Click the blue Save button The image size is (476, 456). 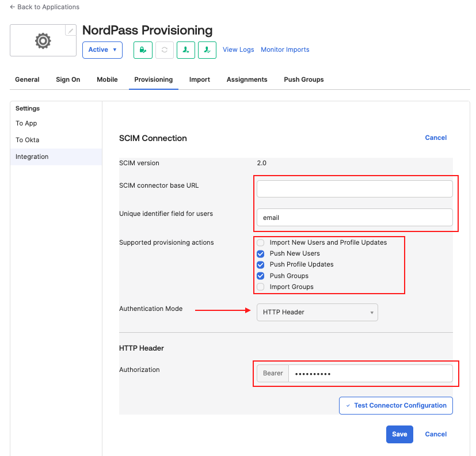pyautogui.click(x=399, y=434)
